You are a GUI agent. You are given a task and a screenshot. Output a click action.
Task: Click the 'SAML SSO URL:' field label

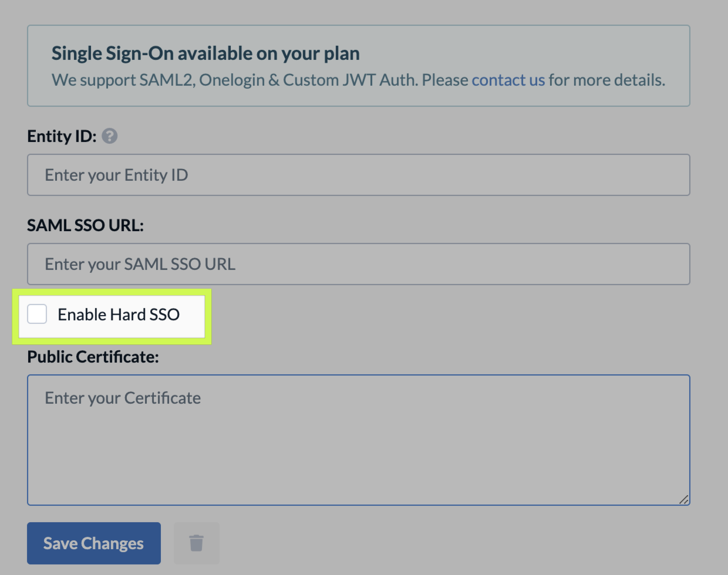[85, 225]
